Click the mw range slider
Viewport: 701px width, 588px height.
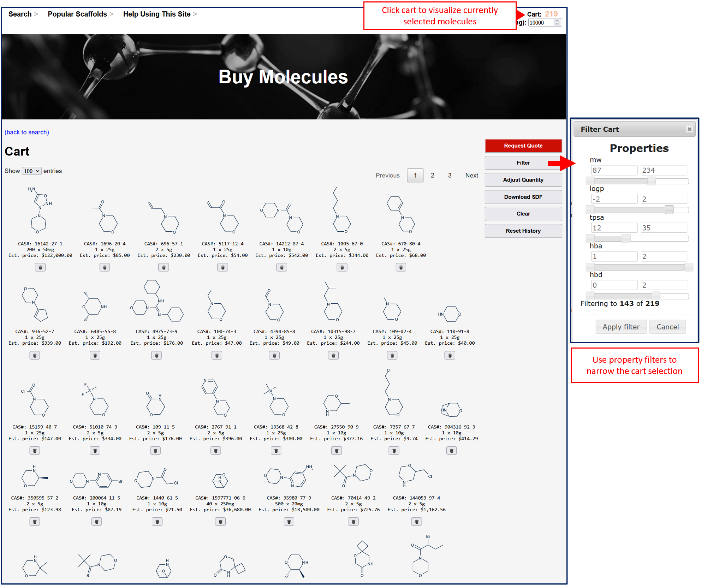[637, 181]
